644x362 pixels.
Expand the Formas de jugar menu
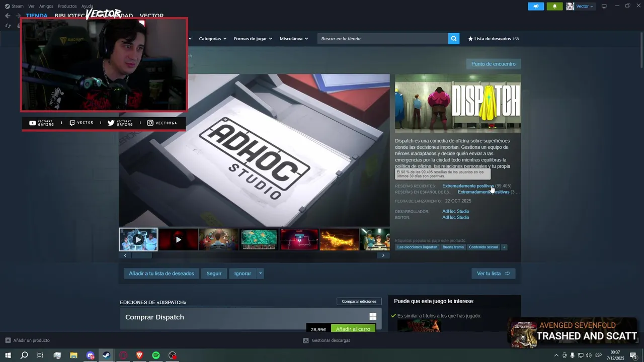coord(253,39)
